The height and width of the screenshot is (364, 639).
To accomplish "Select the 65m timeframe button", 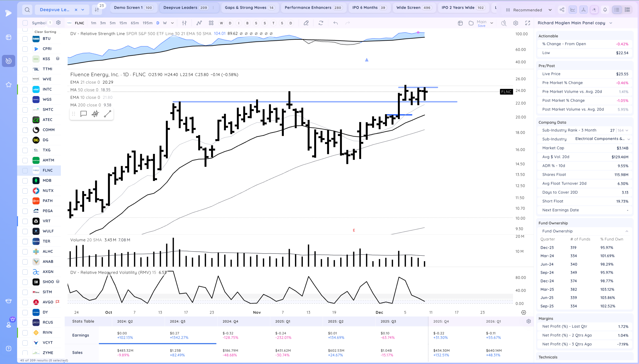I will click(135, 23).
